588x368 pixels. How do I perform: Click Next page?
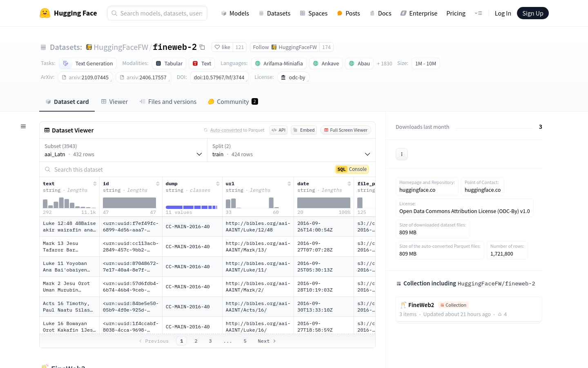coord(267,341)
